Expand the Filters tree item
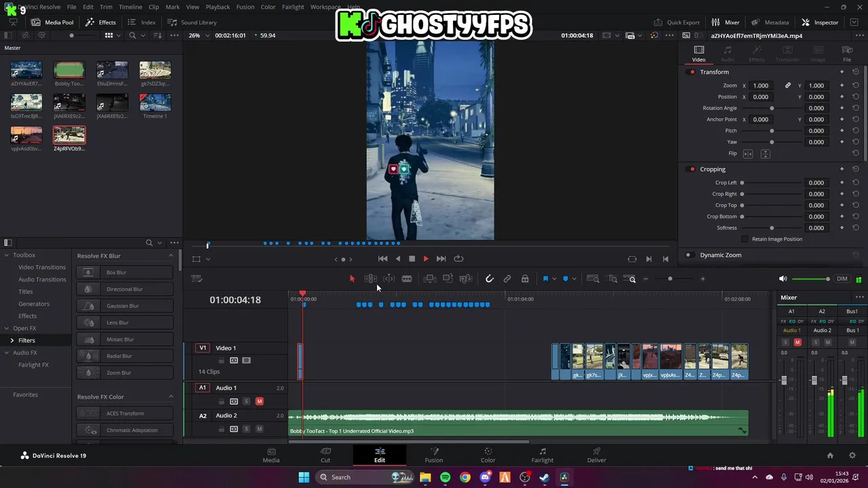Viewport: 868px width, 488px height. (x=12, y=340)
